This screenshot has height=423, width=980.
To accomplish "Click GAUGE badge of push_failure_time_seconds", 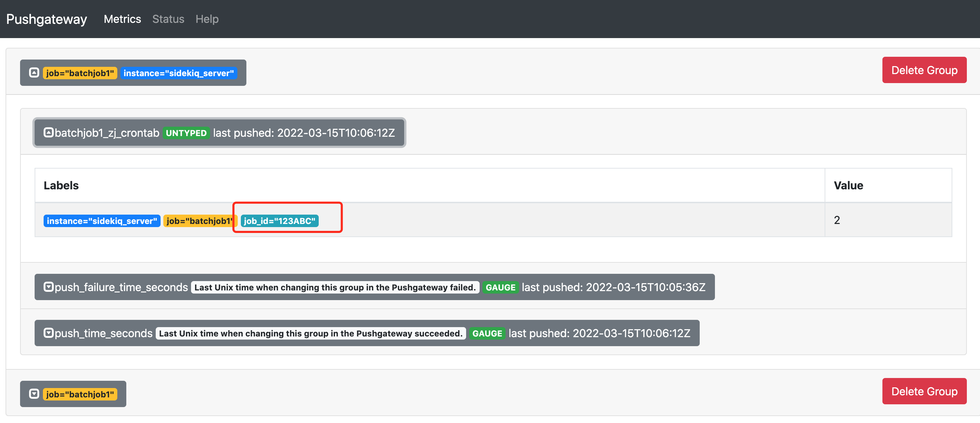I will coord(500,287).
